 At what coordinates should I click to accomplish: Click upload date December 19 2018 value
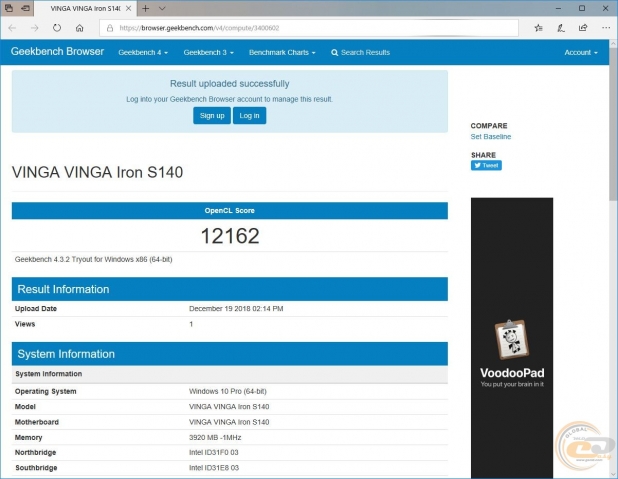[x=236, y=309]
